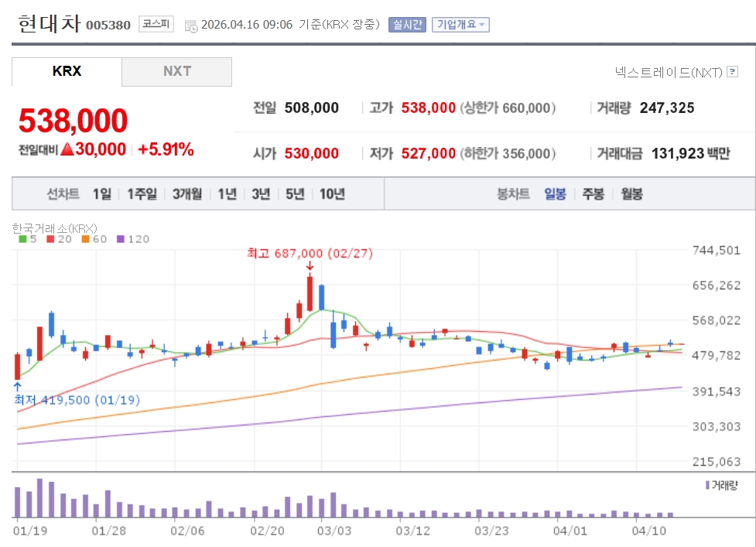Show the 5년 line chart
Viewport: 756px width, 547px height.
(295, 193)
